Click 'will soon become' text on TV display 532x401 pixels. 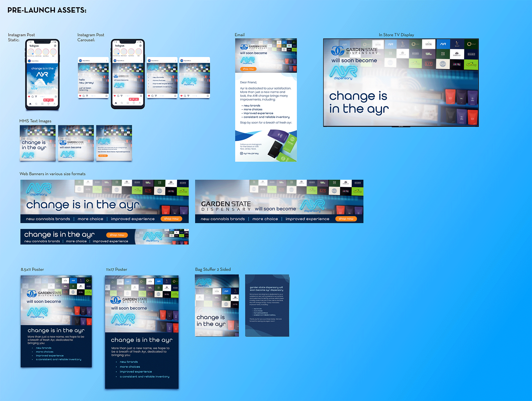pyautogui.click(x=354, y=60)
